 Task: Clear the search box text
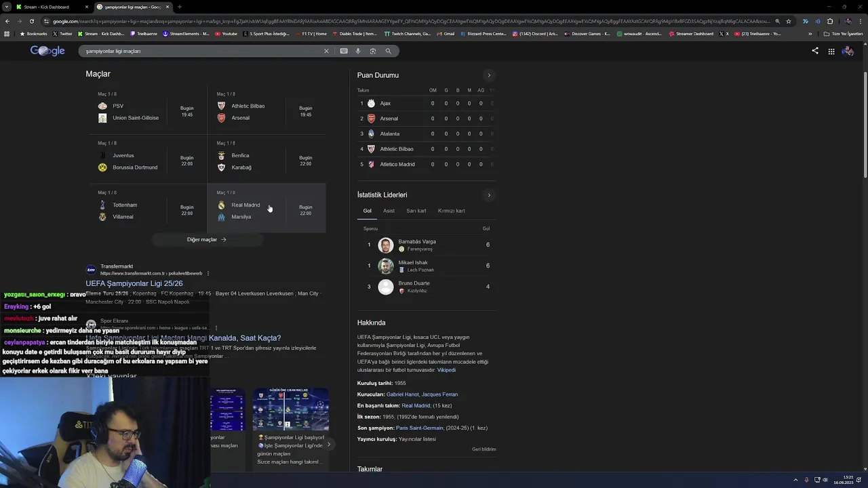pyautogui.click(x=326, y=51)
